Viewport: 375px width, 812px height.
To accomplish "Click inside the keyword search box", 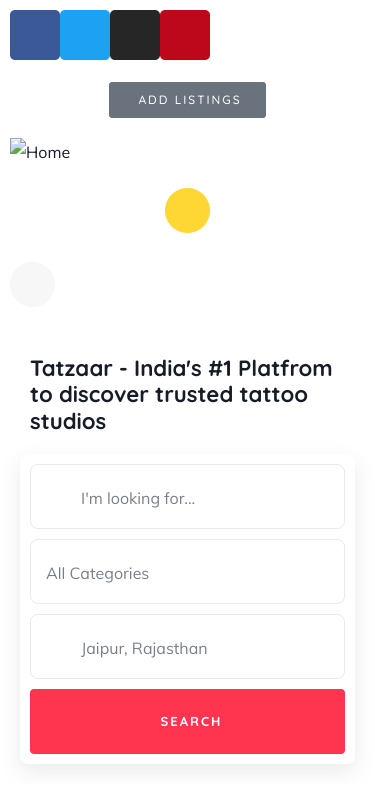I will tap(188, 497).
